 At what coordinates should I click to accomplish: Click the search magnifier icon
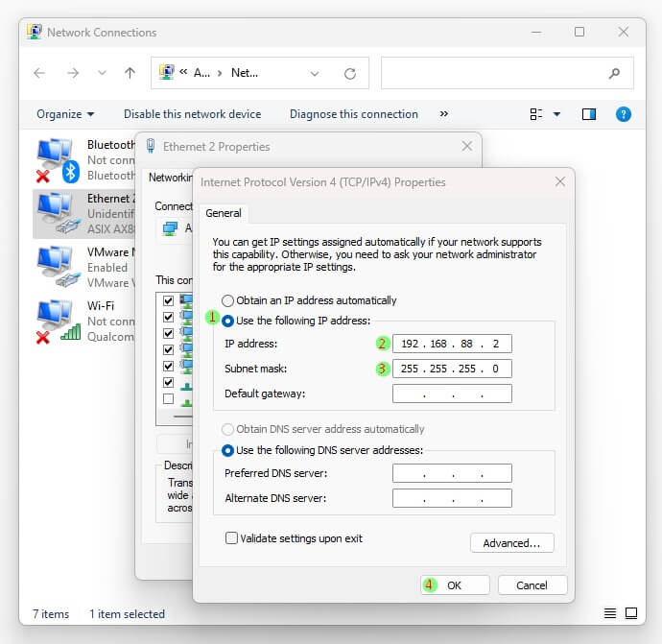[614, 73]
